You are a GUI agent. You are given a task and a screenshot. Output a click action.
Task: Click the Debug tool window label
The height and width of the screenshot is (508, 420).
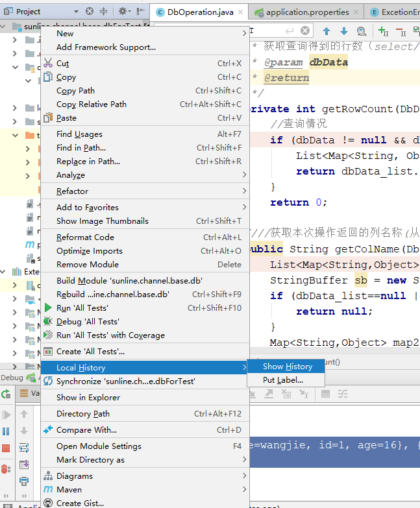(12, 378)
